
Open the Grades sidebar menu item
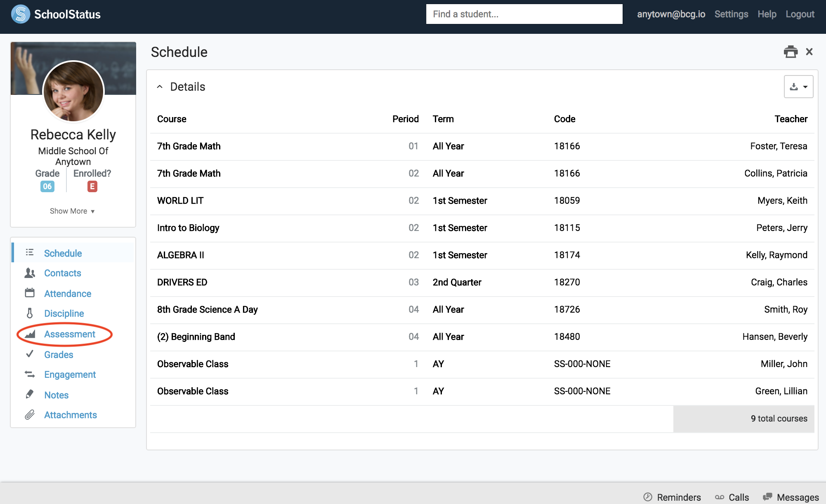59,355
